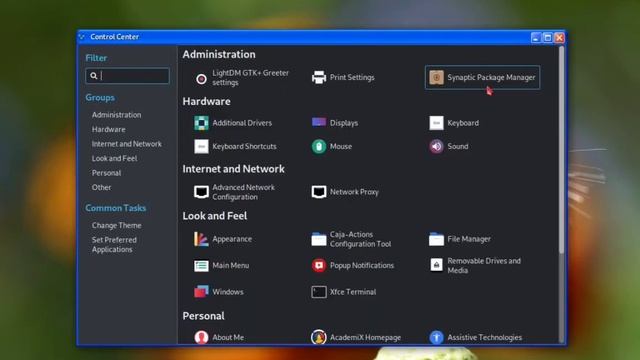Jump to Hardware group in sidebar
This screenshot has width=640, height=360.
(x=109, y=129)
